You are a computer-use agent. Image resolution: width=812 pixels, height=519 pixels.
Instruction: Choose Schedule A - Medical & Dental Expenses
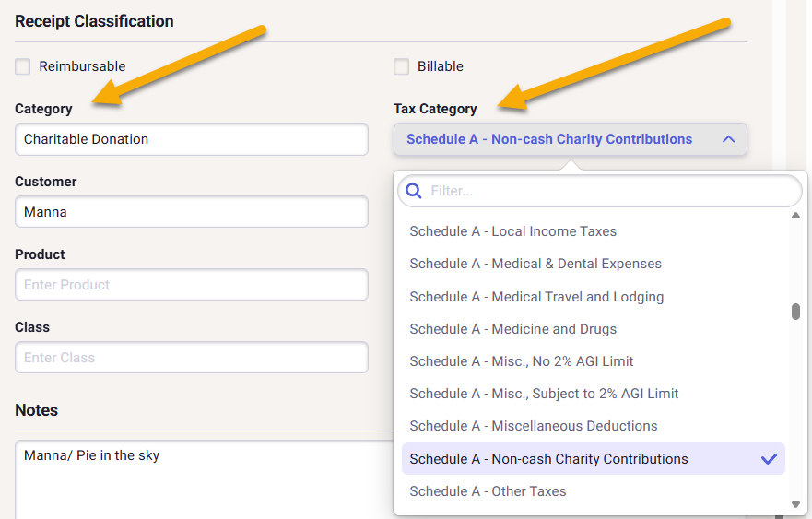point(535,264)
